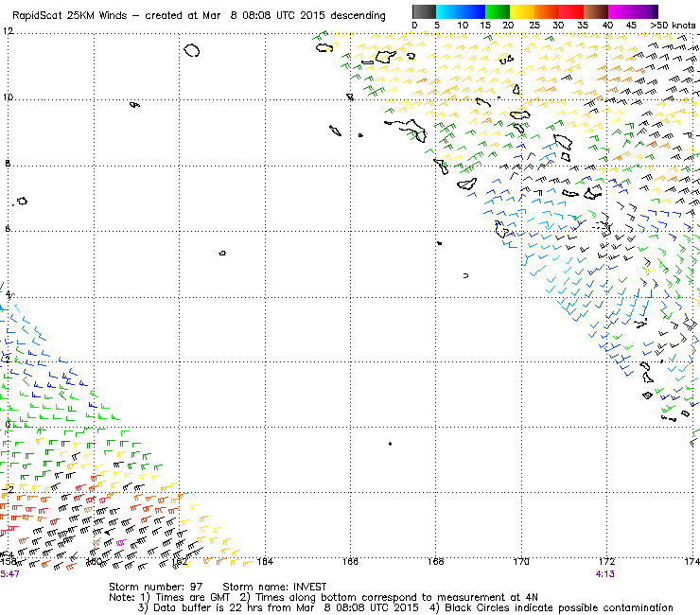The width and height of the screenshot is (700, 615).
Task: Click longitude axis label '174'
Action: point(692,561)
